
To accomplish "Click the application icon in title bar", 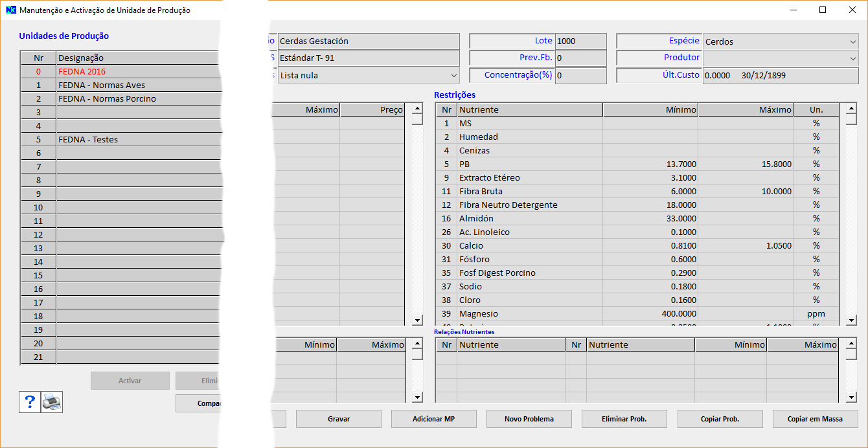I will pos(10,10).
